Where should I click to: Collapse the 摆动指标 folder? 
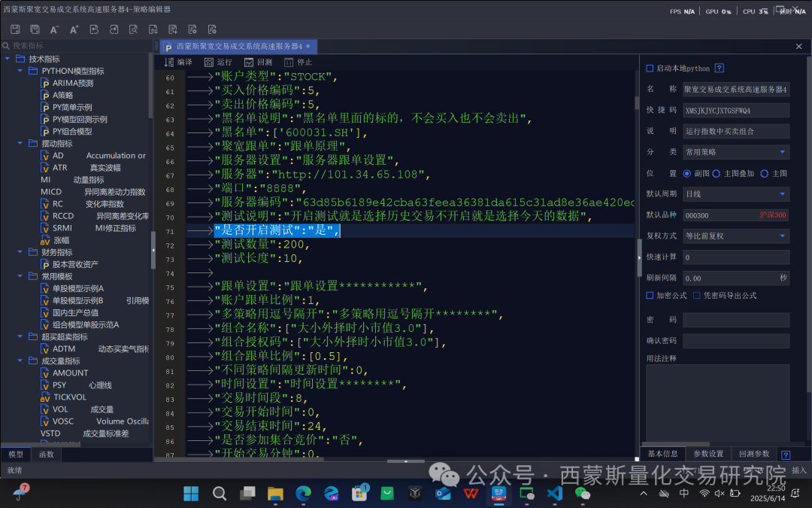20,143
